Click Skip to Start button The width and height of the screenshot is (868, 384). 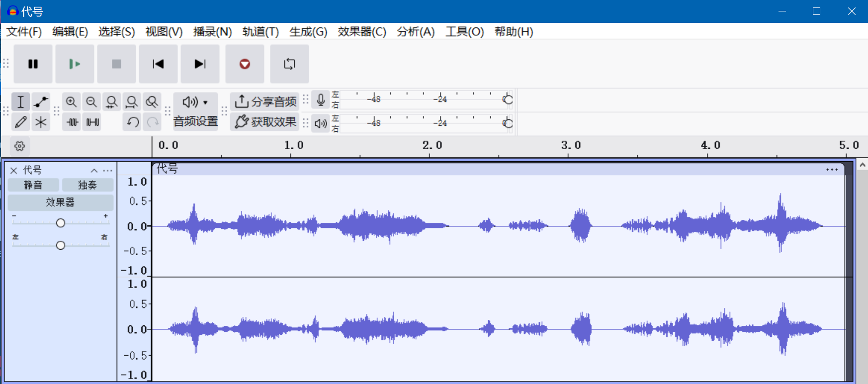[158, 64]
